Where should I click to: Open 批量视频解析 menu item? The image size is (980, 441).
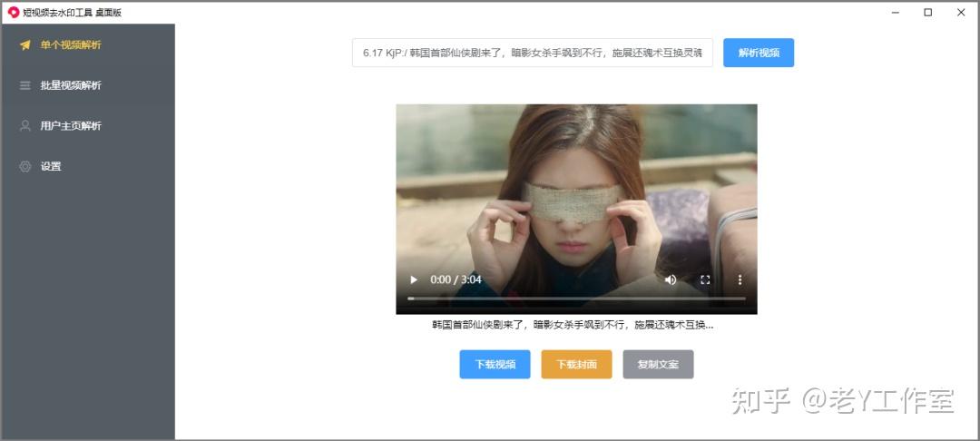(87, 85)
